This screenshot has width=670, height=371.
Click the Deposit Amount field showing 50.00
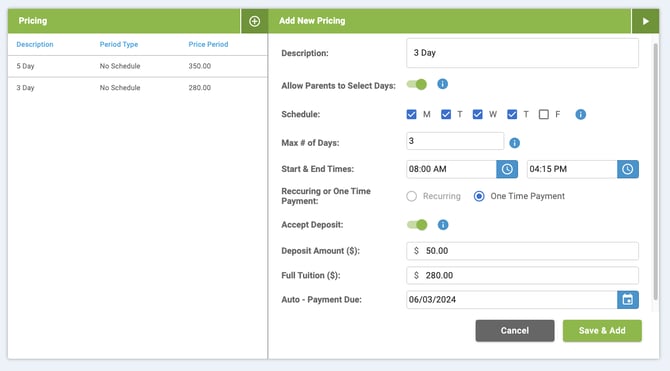(x=523, y=251)
